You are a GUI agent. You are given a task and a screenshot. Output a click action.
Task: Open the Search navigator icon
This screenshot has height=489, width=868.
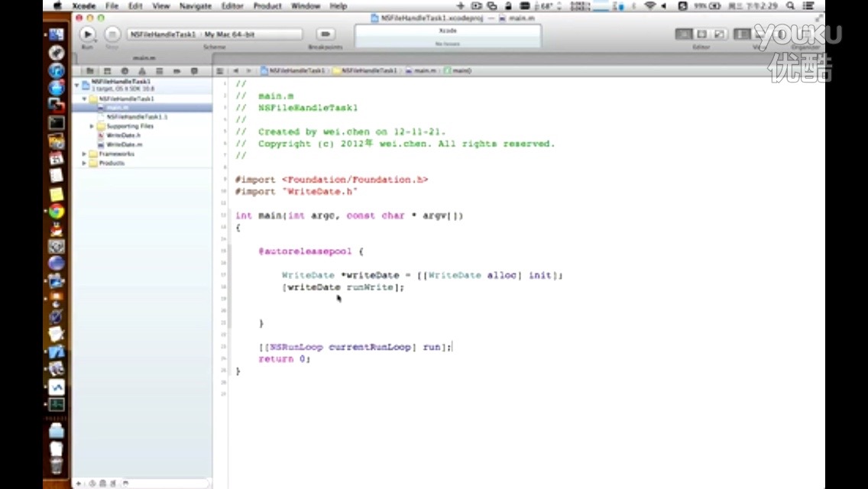coord(125,71)
